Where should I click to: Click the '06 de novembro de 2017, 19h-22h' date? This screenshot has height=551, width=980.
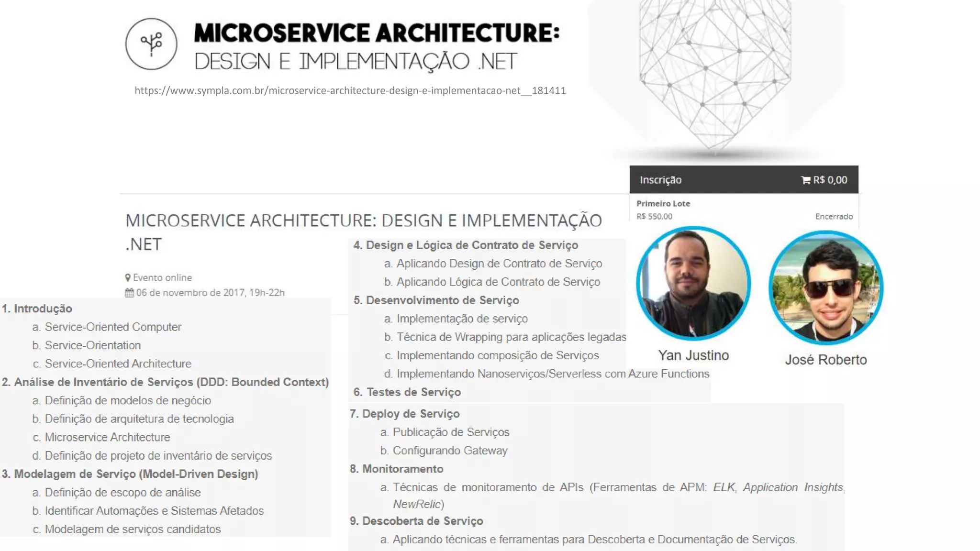(210, 293)
